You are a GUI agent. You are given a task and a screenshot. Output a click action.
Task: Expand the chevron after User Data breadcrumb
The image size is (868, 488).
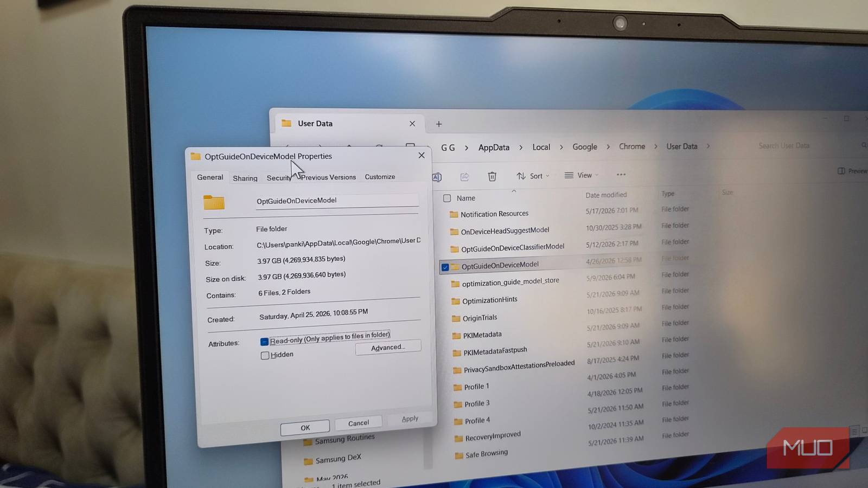(x=708, y=146)
